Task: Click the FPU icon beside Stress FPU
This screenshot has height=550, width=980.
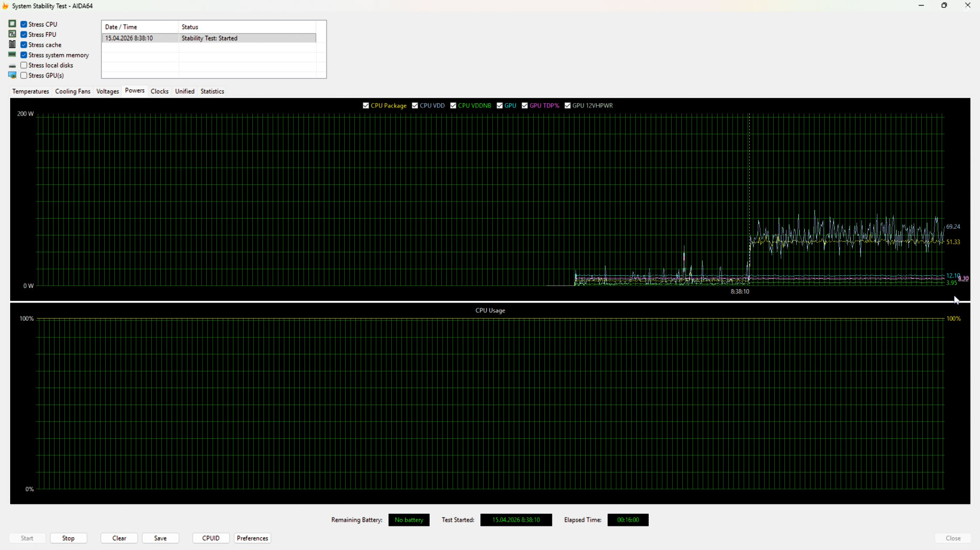Action: pos(12,34)
